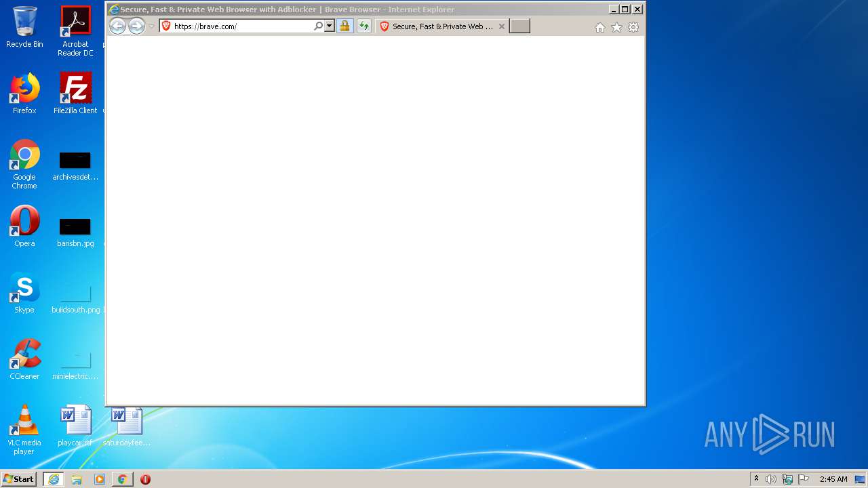Go to the Home page icon
Screen dimensions: 868x488
tap(599, 27)
